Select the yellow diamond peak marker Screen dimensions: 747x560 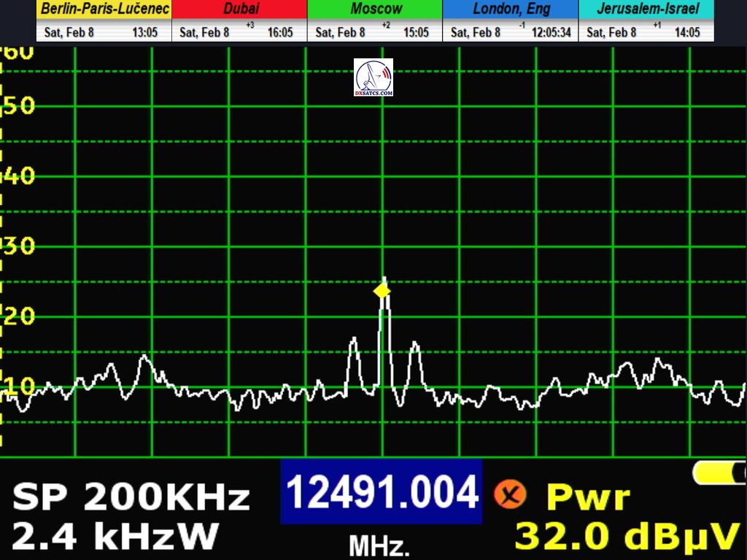382,291
